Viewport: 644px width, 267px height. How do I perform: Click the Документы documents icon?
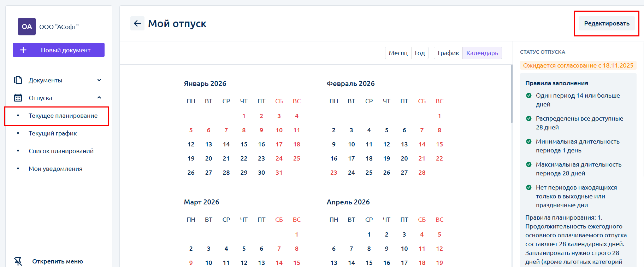(x=18, y=80)
